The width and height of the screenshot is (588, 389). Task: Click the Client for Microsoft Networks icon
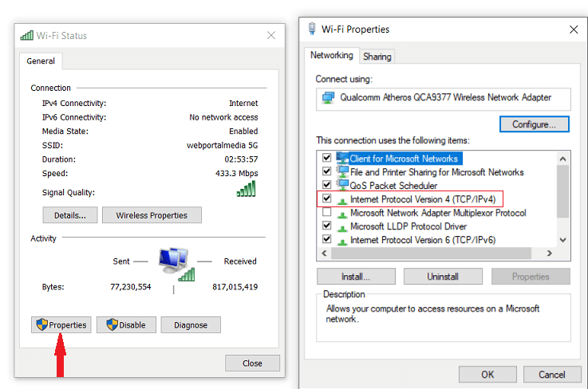point(342,158)
